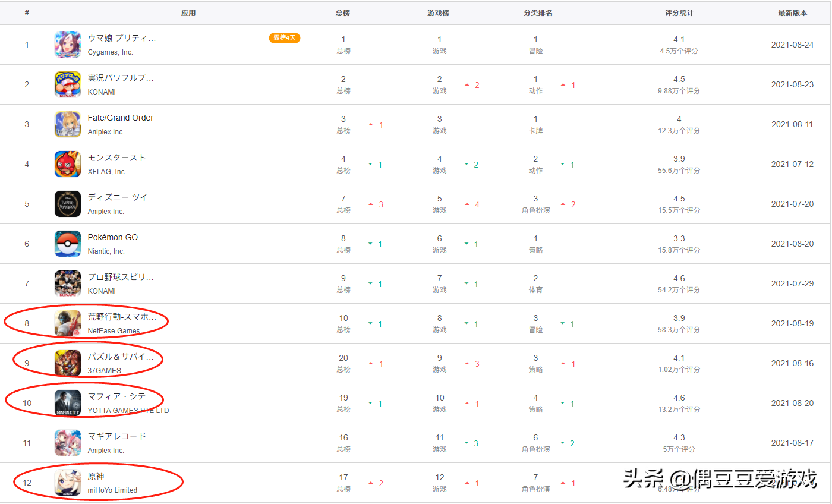
Task: Open the Fate/Grand Order app icon
Action: tap(68, 124)
